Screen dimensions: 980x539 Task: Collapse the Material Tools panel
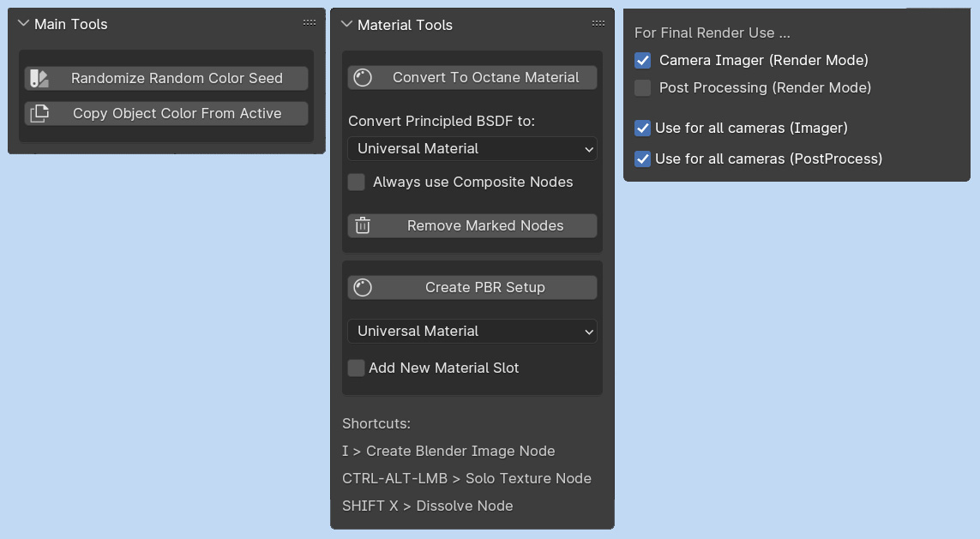point(347,25)
